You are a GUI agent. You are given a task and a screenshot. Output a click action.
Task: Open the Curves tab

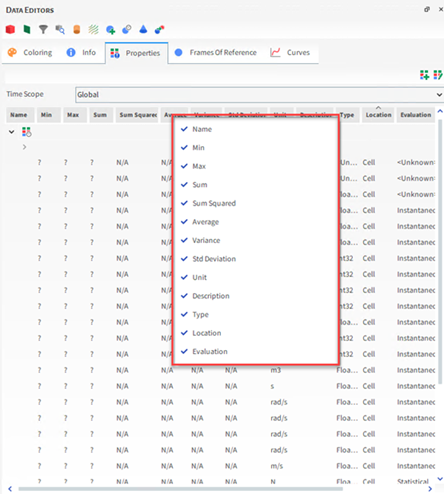tap(290, 53)
